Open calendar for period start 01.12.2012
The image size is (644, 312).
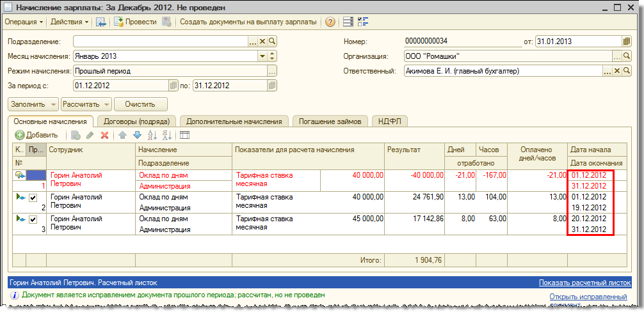[173, 86]
